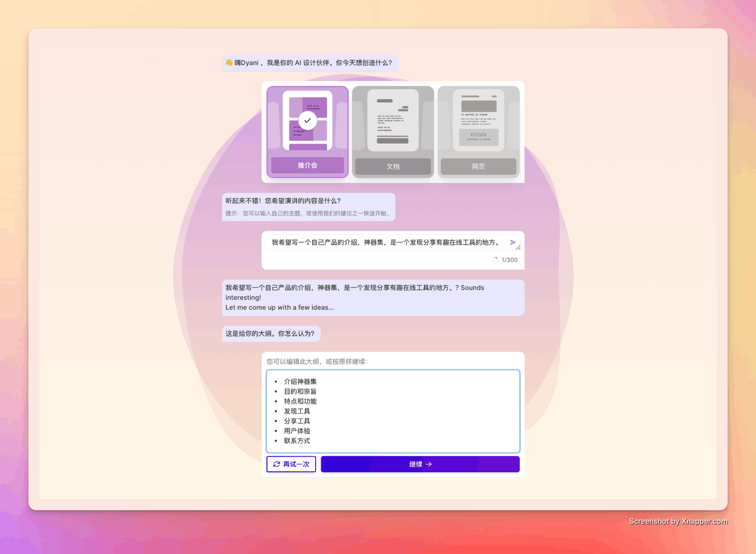Click the 联系方式 outline line
The image size is (756, 554).
297,441
